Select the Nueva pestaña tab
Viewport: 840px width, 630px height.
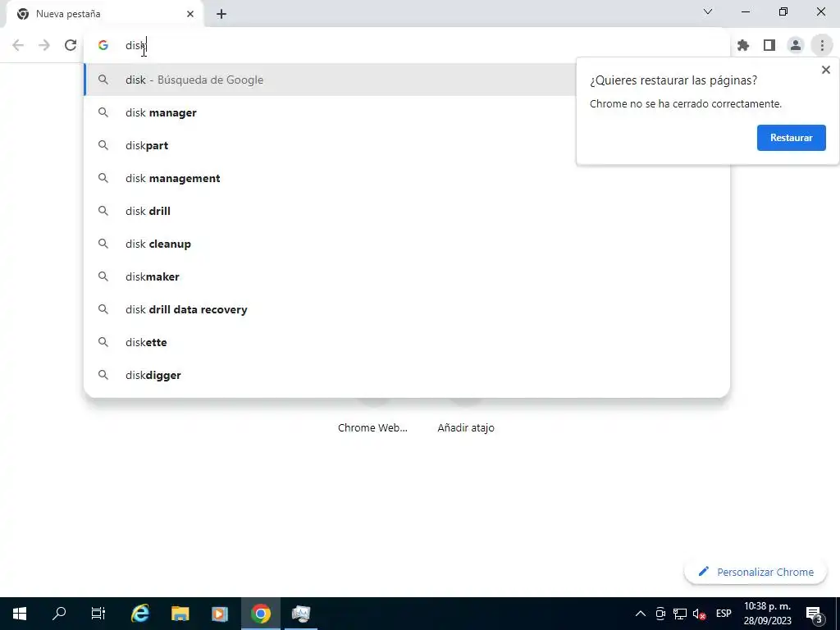point(104,14)
